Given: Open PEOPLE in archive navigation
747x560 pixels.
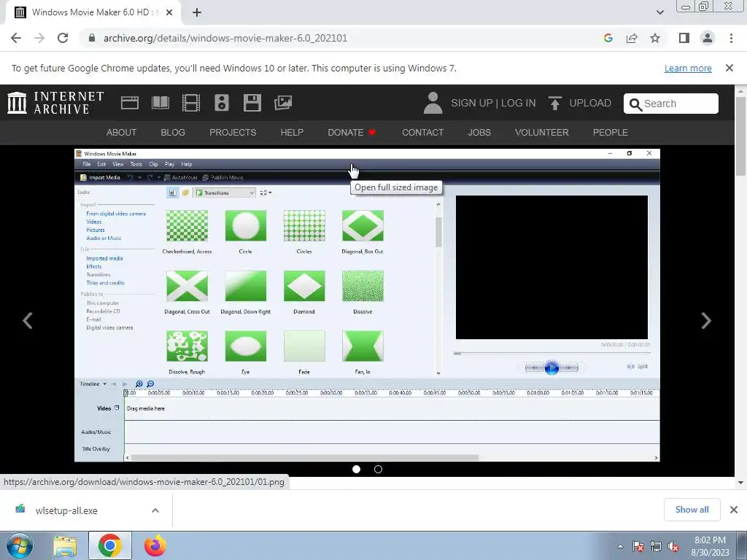Looking at the screenshot, I should coord(611,133).
